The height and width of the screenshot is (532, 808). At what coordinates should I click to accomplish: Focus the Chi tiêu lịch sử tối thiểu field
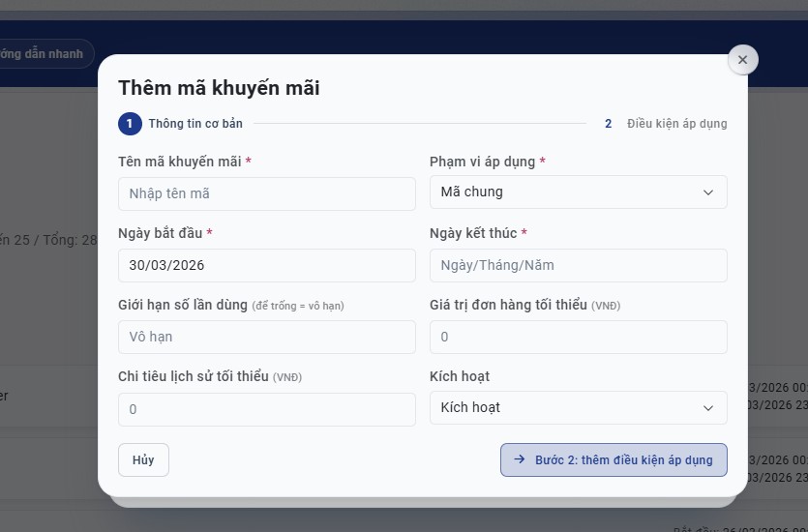pyautogui.click(x=267, y=409)
